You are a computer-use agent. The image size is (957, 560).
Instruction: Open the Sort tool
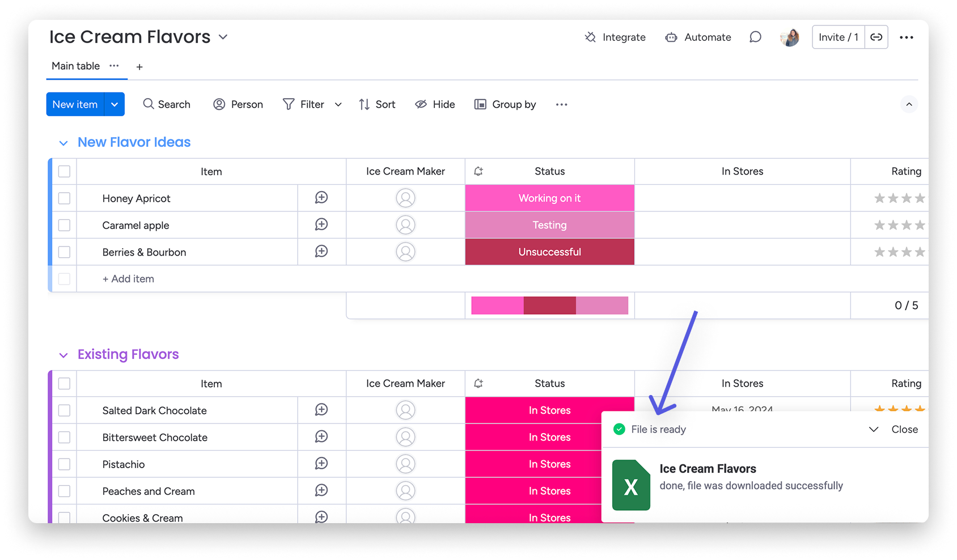pyautogui.click(x=377, y=104)
